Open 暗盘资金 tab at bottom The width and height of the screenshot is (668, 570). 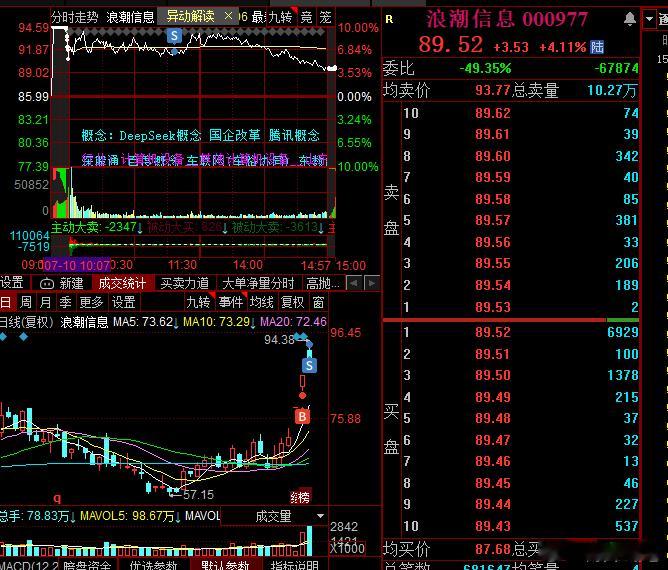pos(87,565)
